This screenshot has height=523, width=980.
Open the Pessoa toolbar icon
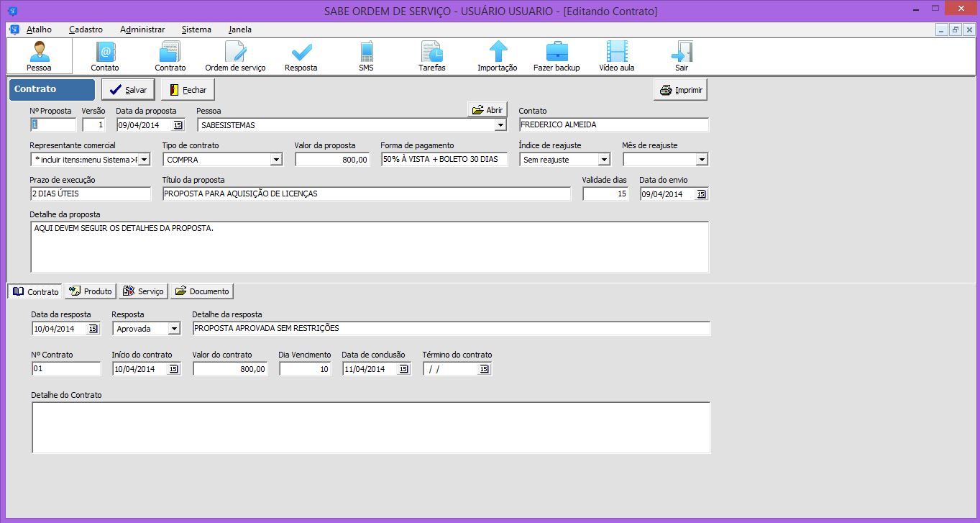[39, 56]
